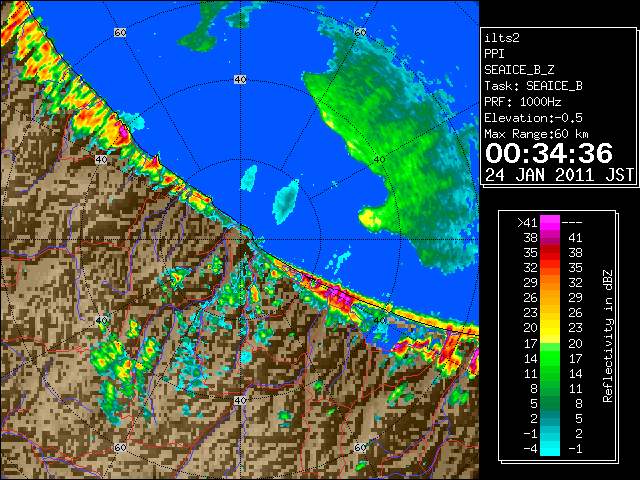Select the '24 JAN 2011 JST' date
Image resolution: width=640 pixels, height=480 pixels.
pos(559,175)
